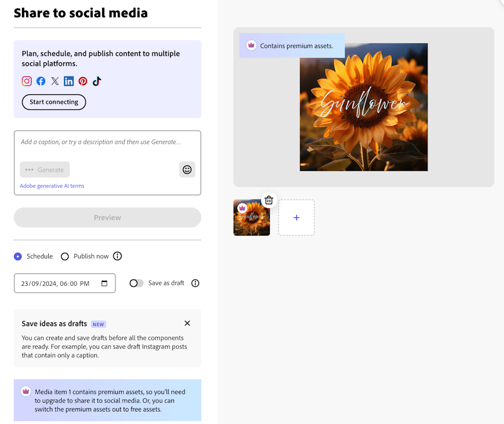Click the X (Twitter) platform icon
Viewport: 504px width, 424px height.
(x=54, y=81)
